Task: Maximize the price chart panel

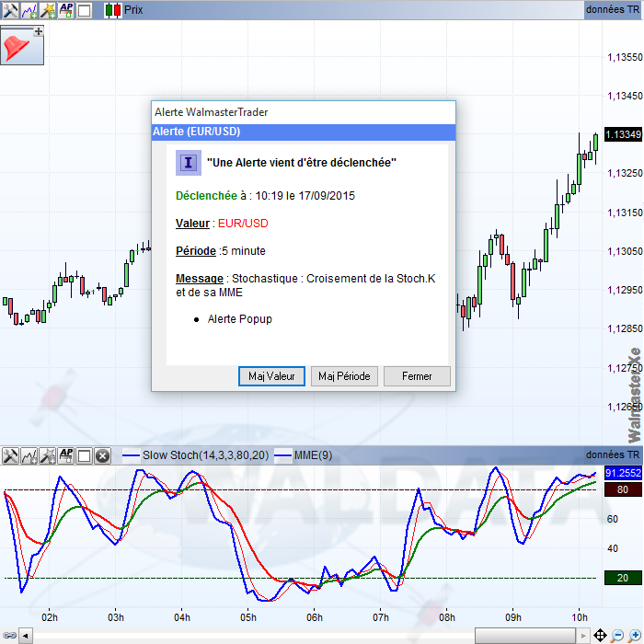Action: [x=85, y=10]
